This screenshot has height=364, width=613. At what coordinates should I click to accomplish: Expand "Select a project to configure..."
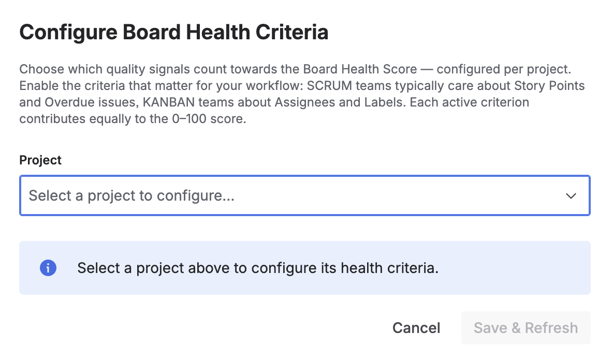(304, 195)
